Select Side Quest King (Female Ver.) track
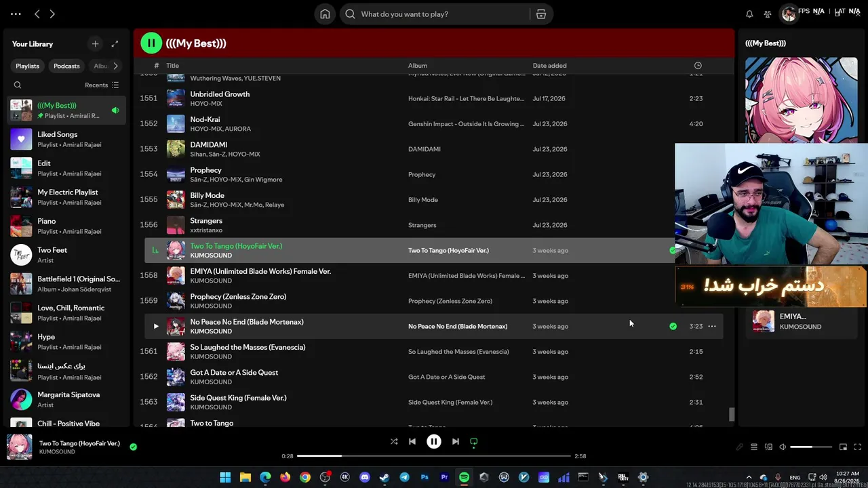868x488 pixels. pos(238,398)
